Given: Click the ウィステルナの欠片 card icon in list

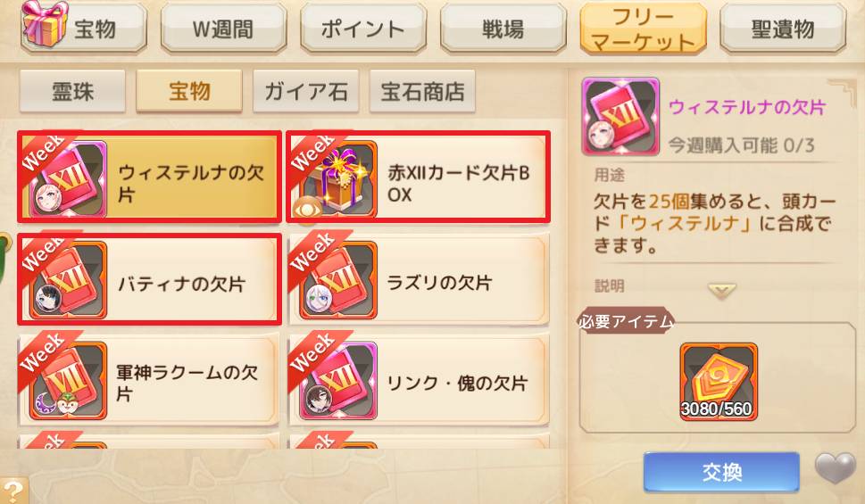Looking at the screenshot, I should pos(67,178).
